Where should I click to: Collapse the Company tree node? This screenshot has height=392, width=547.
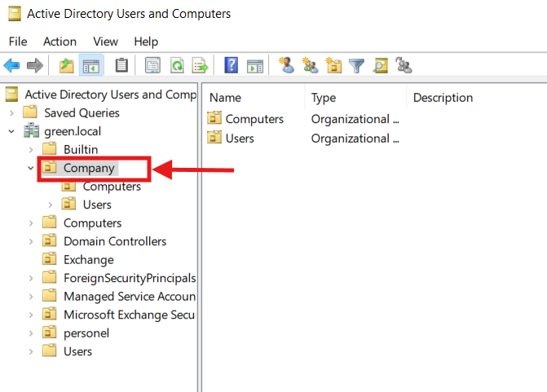point(31,168)
